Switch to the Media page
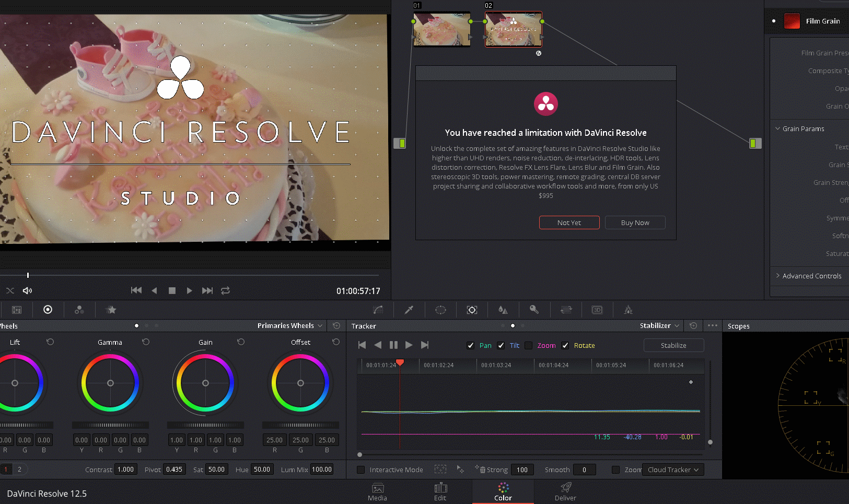Viewport: 849px width, 504px height. (377, 491)
